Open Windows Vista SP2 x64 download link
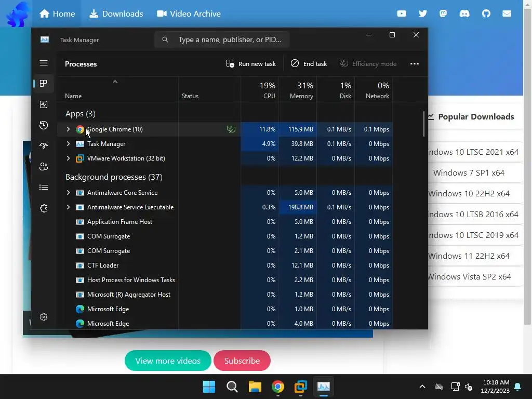532x399 pixels. 469,276
